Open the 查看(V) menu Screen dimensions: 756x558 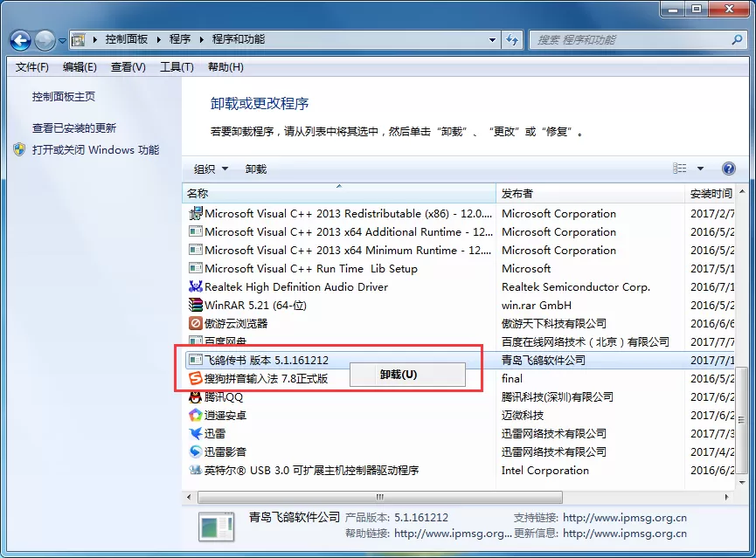coord(128,67)
